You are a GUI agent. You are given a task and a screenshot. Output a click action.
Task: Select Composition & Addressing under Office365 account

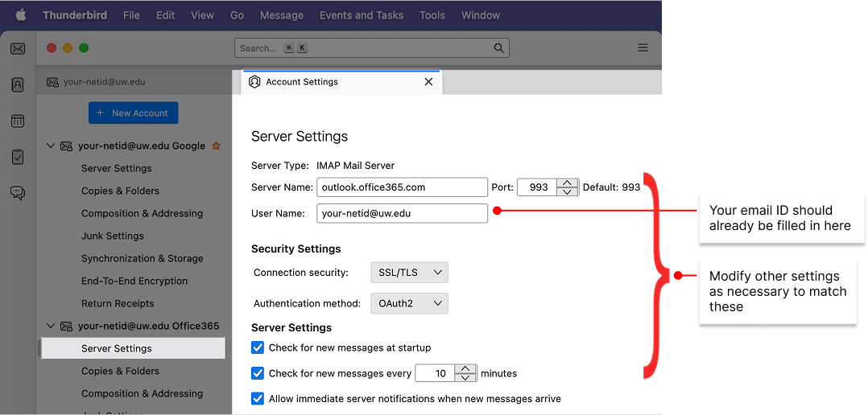142,393
